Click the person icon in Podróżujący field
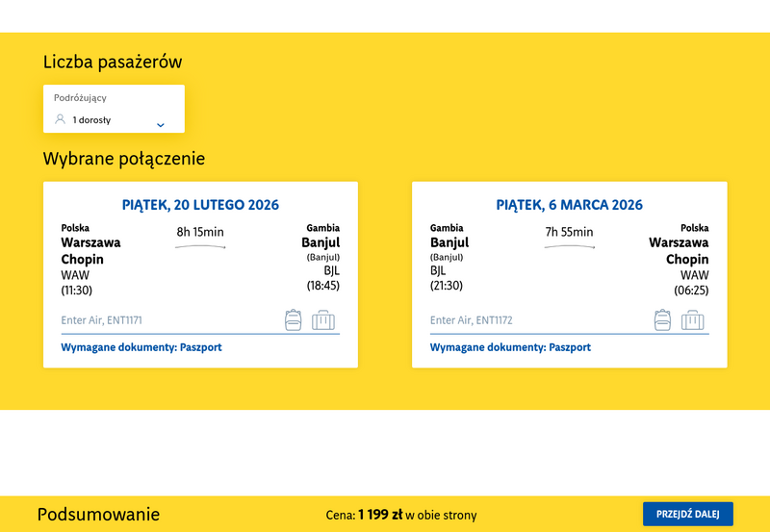770x532 pixels. point(60,120)
